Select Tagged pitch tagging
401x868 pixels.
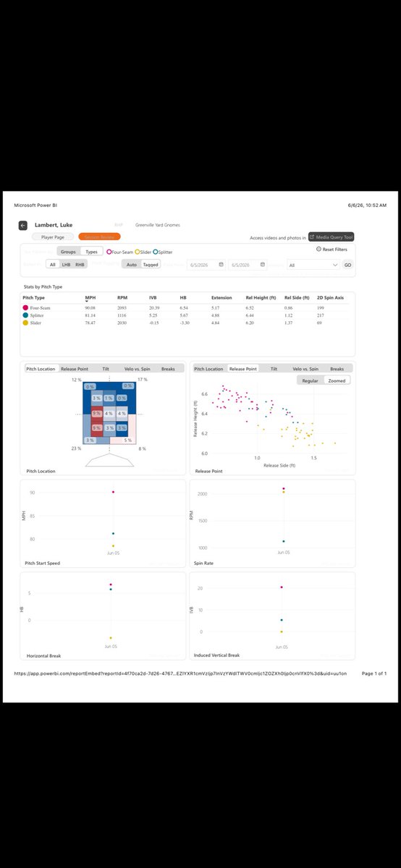tap(151, 265)
